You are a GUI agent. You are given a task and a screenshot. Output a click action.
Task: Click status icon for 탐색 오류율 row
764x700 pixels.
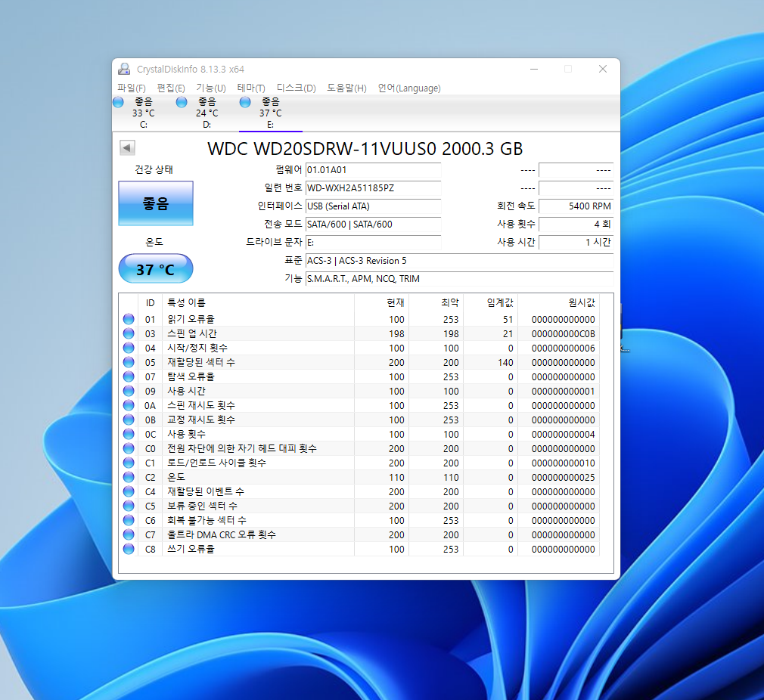[x=129, y=376]
